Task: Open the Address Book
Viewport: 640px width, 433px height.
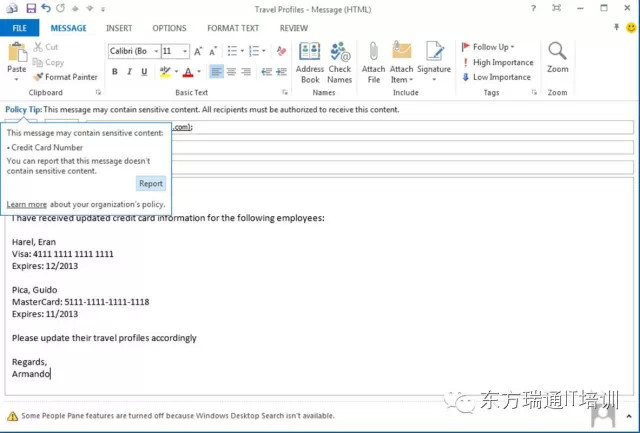Action: click(x=310, y=63)
